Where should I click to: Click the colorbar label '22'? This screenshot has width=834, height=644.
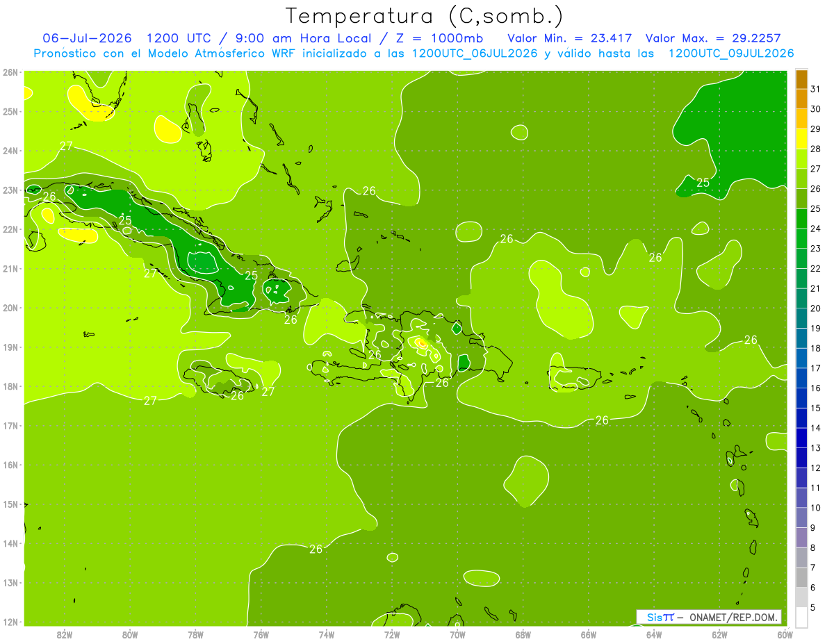pos(816,269)
